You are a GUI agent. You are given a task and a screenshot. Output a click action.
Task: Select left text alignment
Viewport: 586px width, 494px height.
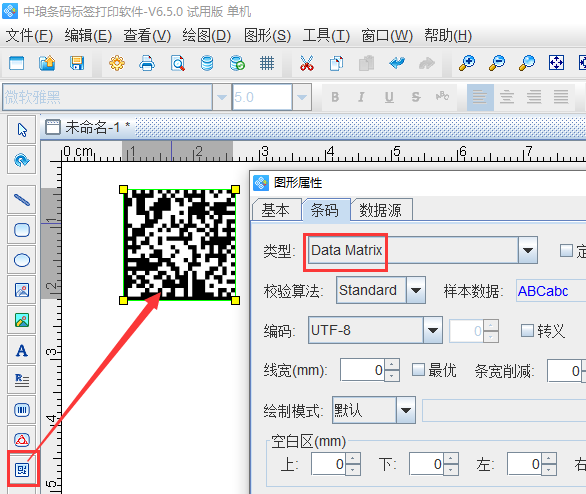click(x=480, y=97)
